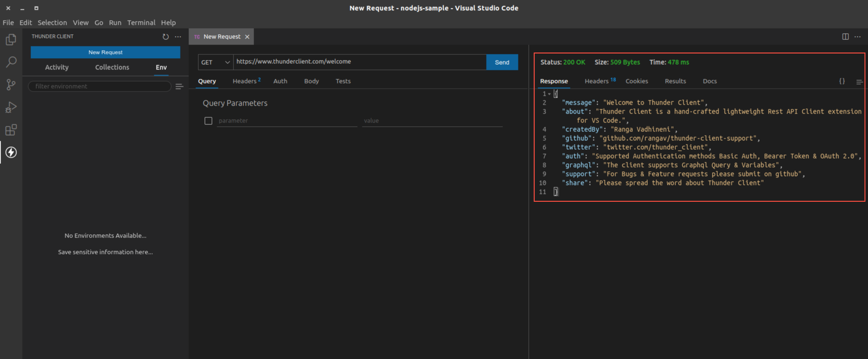Click the "Time: 478 ms" text
The image size is (868, 359).
(669, 62)
